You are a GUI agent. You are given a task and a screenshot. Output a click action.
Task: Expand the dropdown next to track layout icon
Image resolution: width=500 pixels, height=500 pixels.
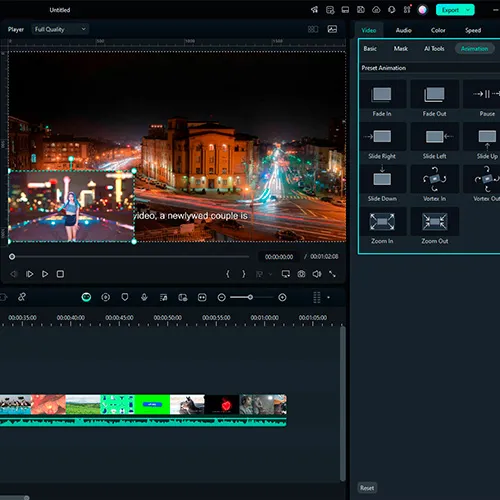click(328, 297)
